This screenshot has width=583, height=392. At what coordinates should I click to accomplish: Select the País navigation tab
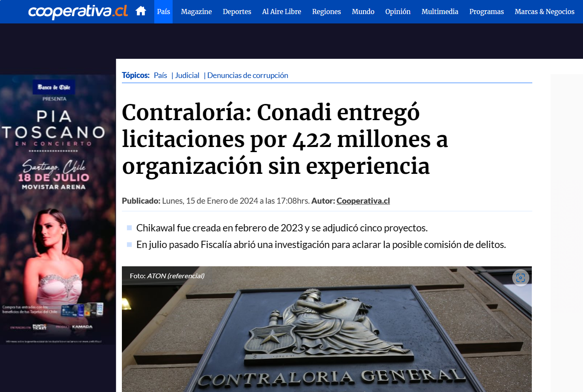163,12
